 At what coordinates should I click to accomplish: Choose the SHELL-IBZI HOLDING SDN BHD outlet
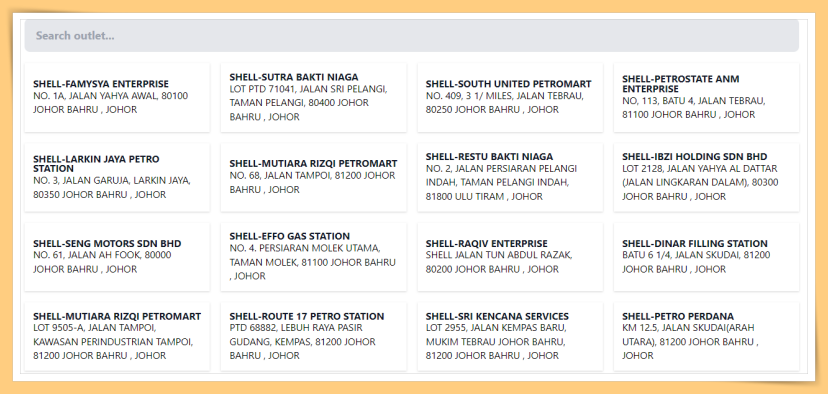707,177
